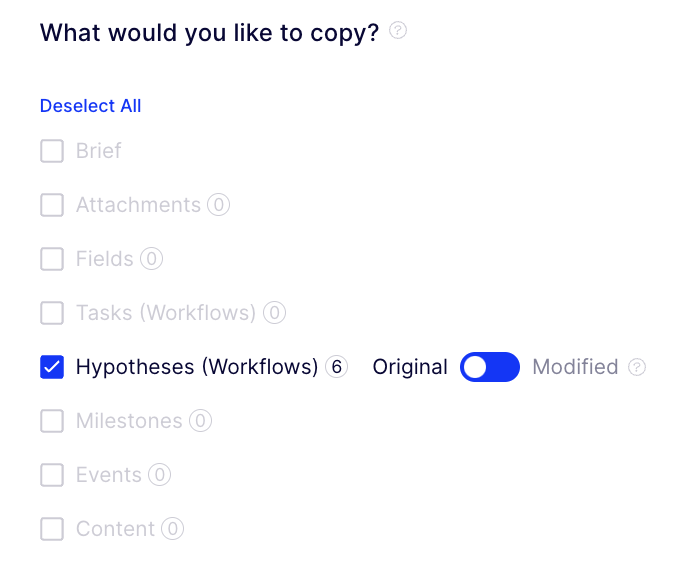Image resolution: width=678 pixels, height=566 pixels.
Task: Click the Milestones count badge
Action: coord(200,421)
